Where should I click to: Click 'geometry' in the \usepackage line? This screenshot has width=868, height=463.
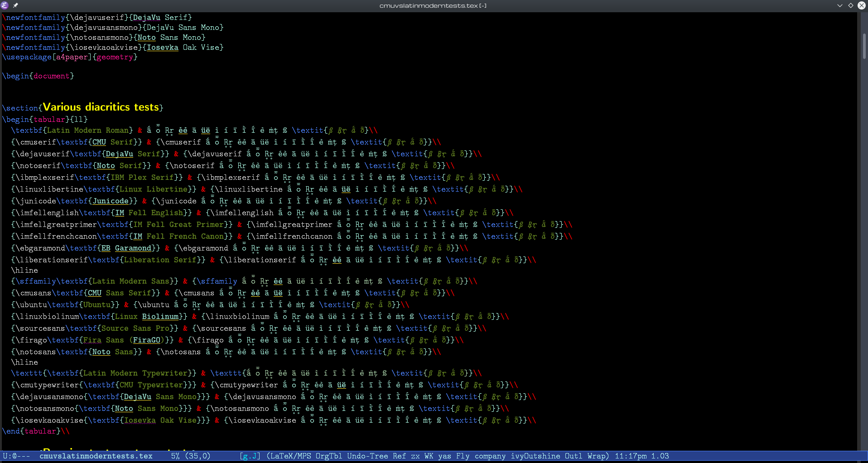[115, 57]
